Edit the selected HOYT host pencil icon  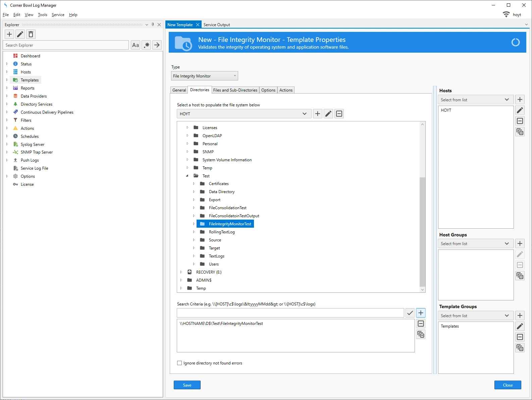point(520,110)
